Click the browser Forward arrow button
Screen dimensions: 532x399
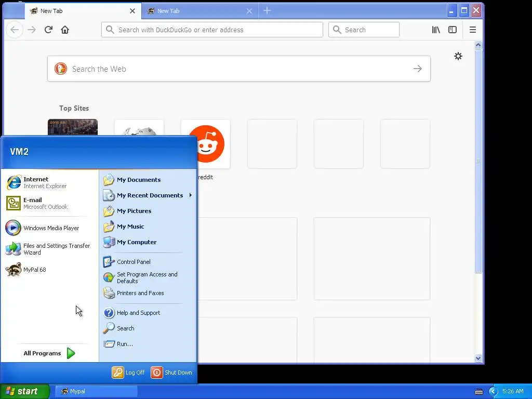[32, 30]
